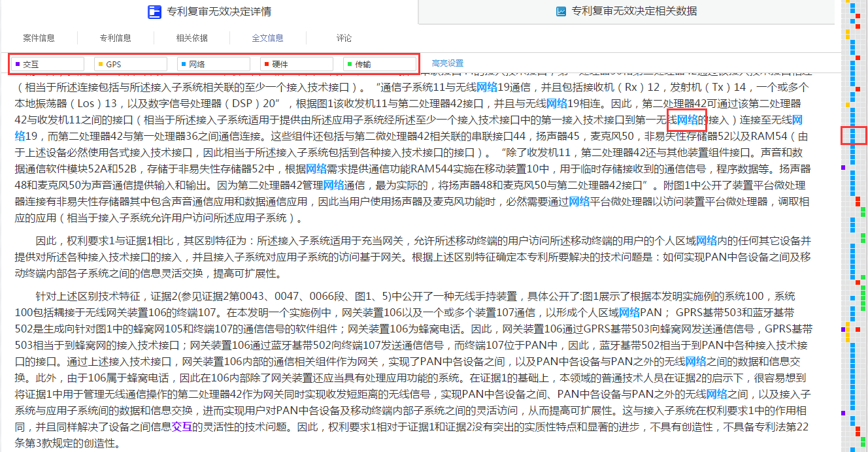This screenshot has height=452, width=868.
Task: Click the purple square in the 交互 keyword box
Action: tap(18, 64)
